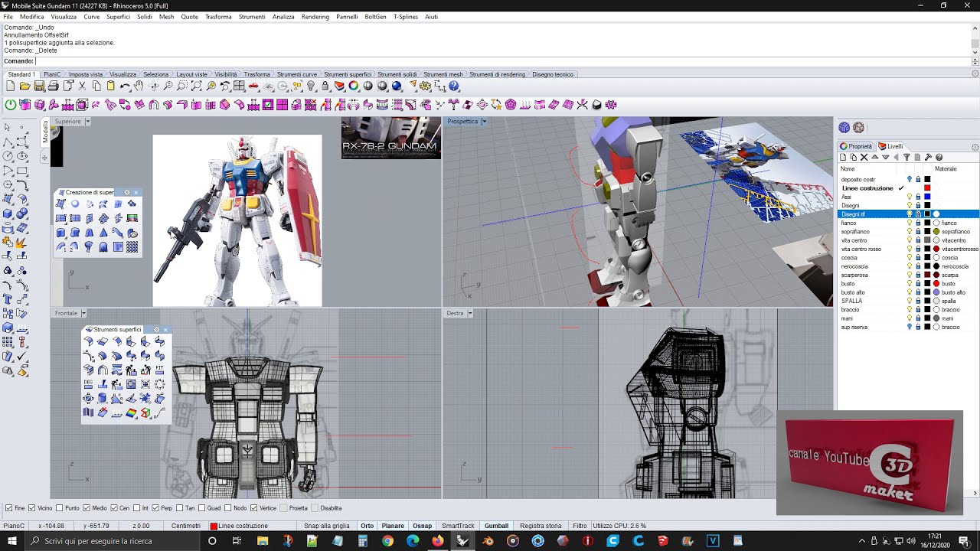The image size is (980, 551).
Task: Open the Prospettica viewport dropdown arrow
Action: 484,122
